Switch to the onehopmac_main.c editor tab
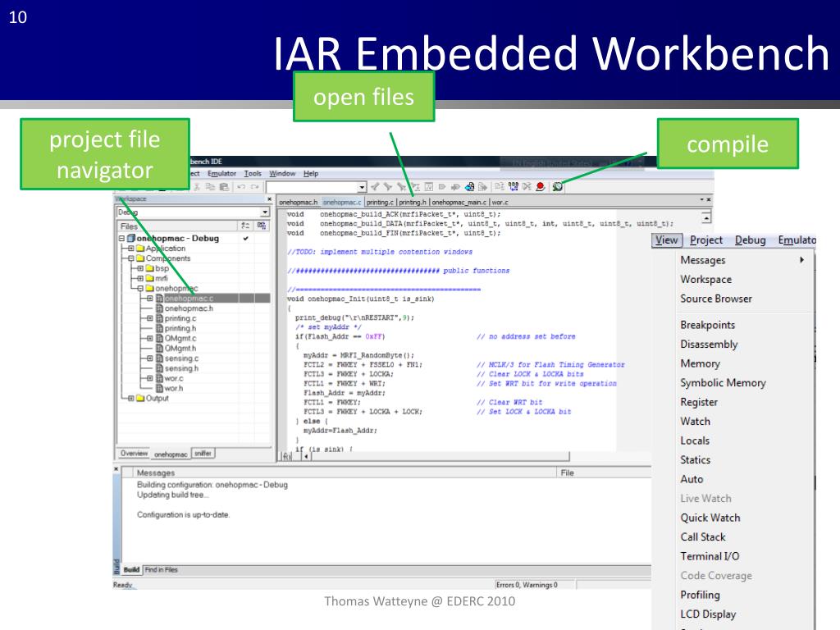 click(459, 203)
